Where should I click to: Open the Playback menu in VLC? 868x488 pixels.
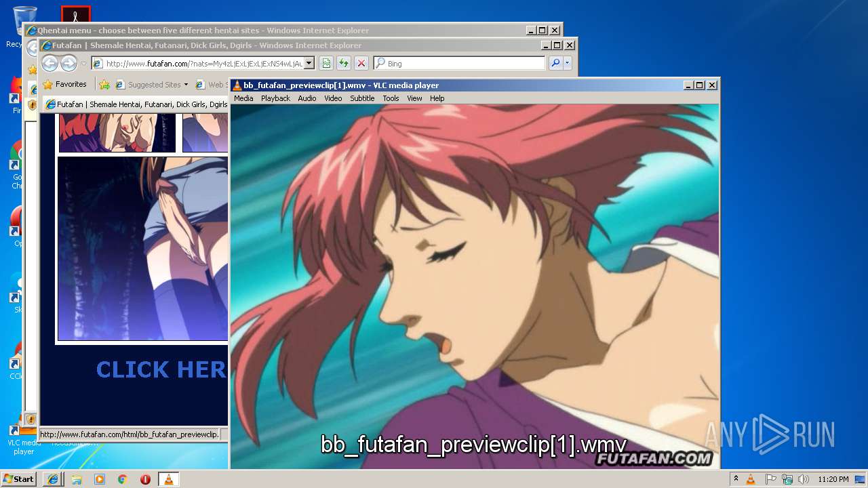275,98
